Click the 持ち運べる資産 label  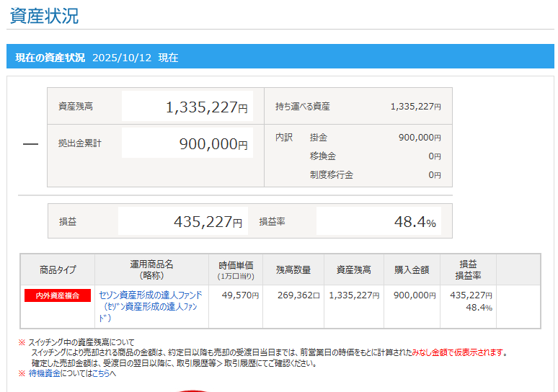(302, 107)
